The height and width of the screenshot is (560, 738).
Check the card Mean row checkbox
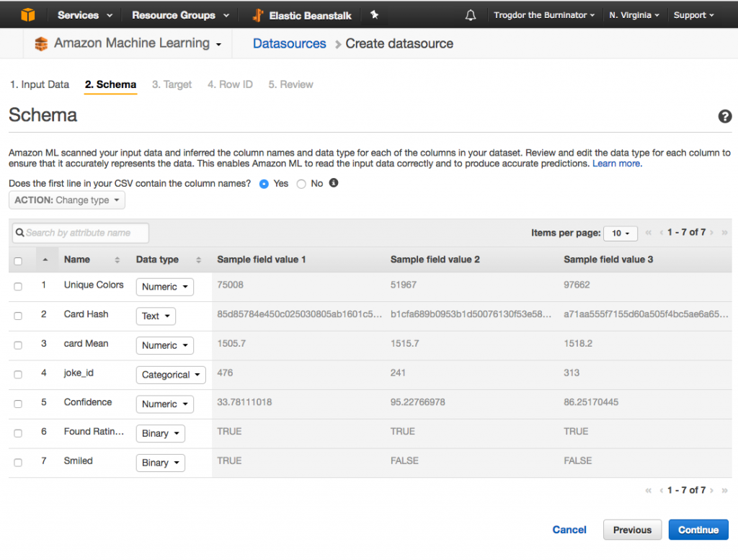tap(18, 345)
